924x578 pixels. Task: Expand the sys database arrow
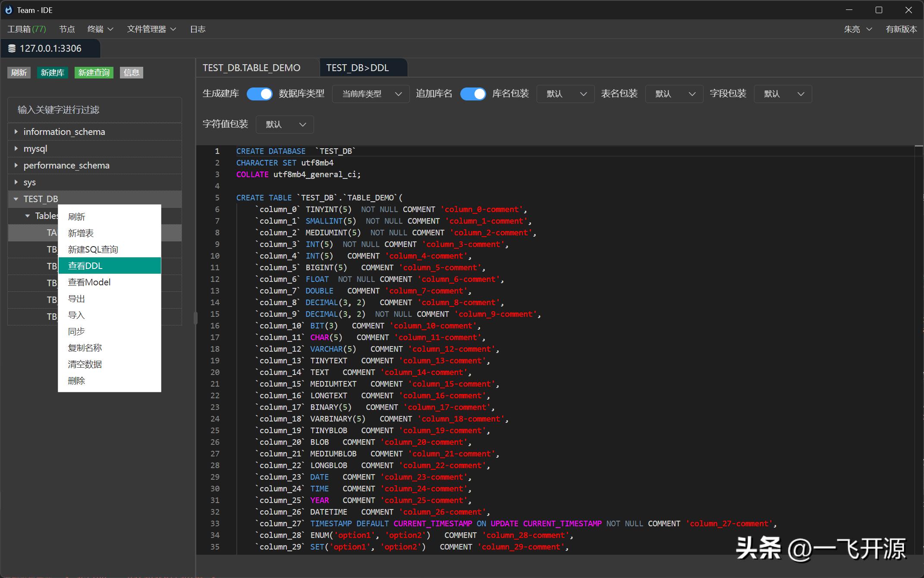[x=16, y=182]
